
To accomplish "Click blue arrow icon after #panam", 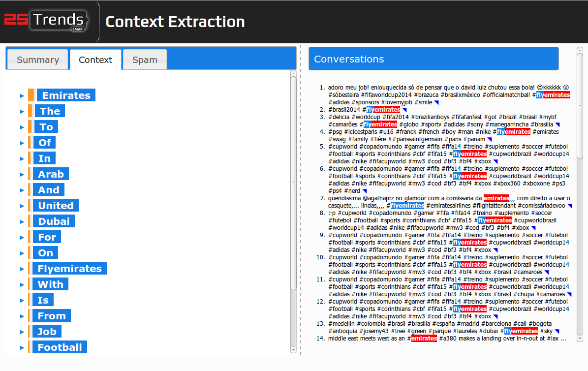I will [x=490, y=140].
